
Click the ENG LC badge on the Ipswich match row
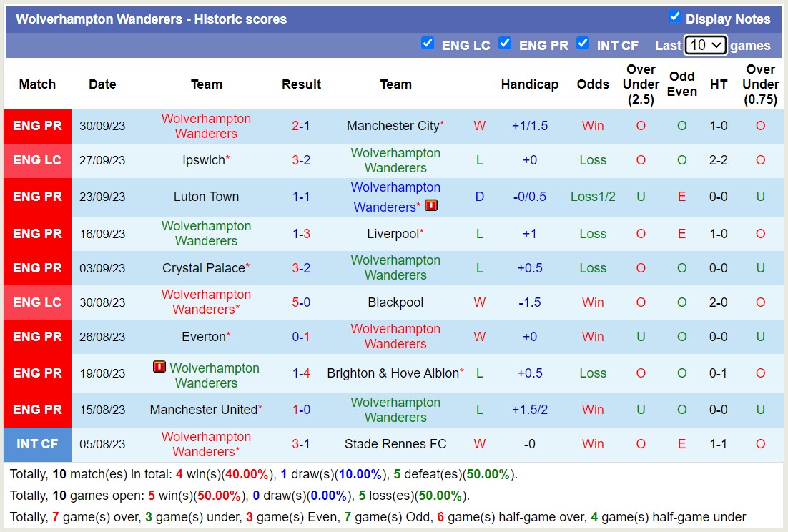37,160
